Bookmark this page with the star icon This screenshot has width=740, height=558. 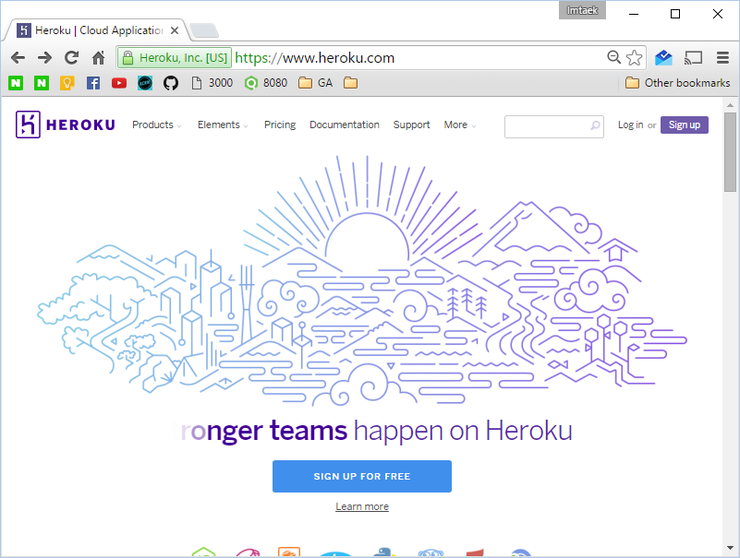coord(634,58)
